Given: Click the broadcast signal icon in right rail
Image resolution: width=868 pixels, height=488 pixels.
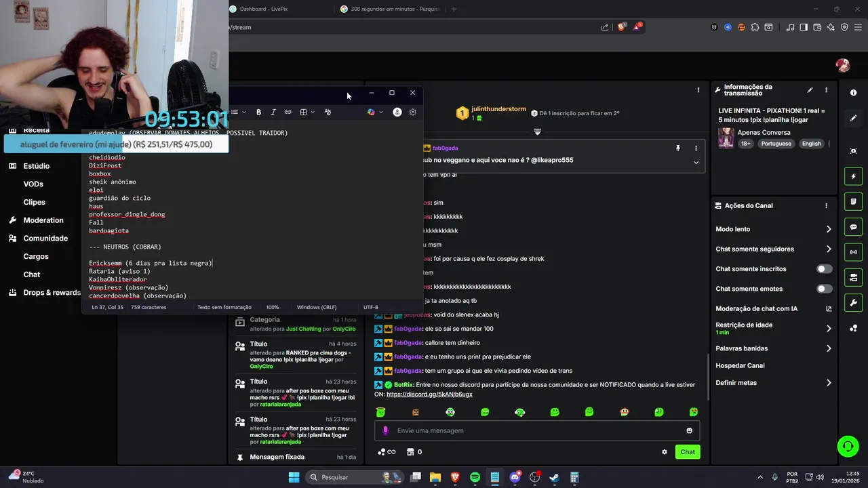Looking at the screenshot, I should [x=854, y=252].
